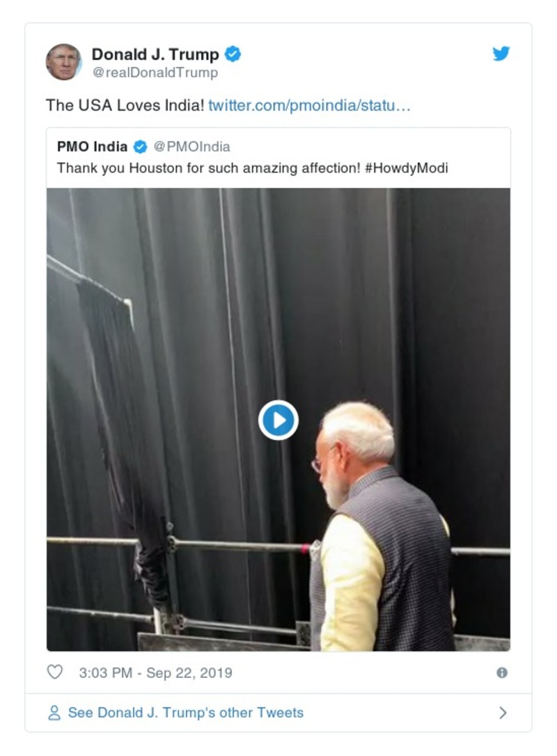Like the tweet with the heart icon
The height and width of the screenshot is (756, 557).
(x=54, y=672)
